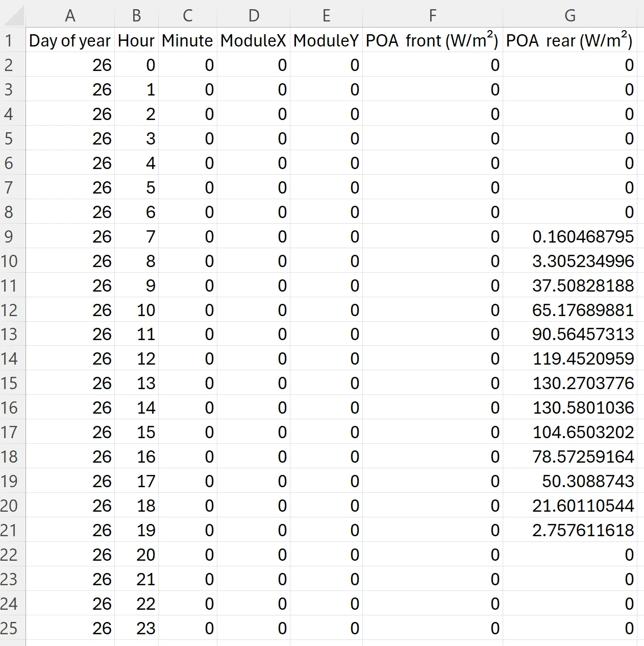Click the cell showing 2.757611618
This screenshot has width=644, height=646.
[583, 530]
